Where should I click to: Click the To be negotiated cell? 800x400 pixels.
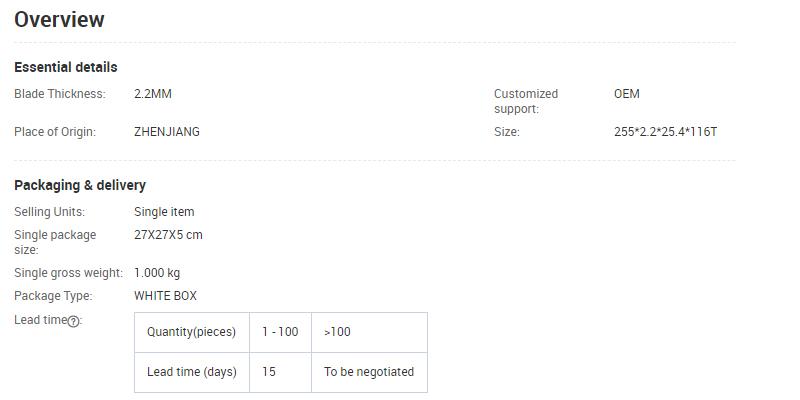(x=368, y=372)
